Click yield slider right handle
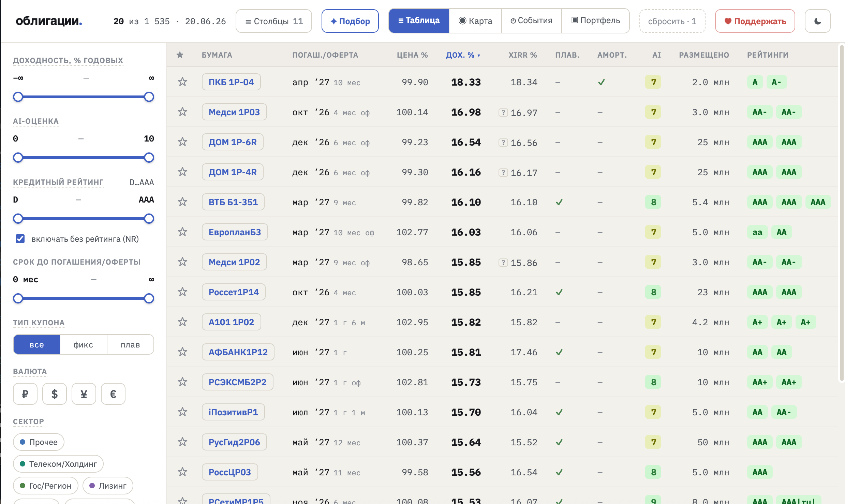845x504 pixels. coord(149,97)
